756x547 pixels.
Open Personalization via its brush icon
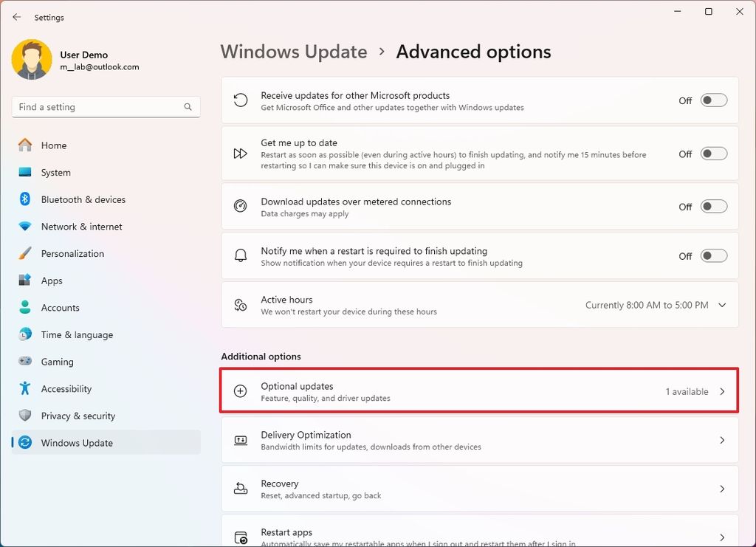(x=27, y=253)
